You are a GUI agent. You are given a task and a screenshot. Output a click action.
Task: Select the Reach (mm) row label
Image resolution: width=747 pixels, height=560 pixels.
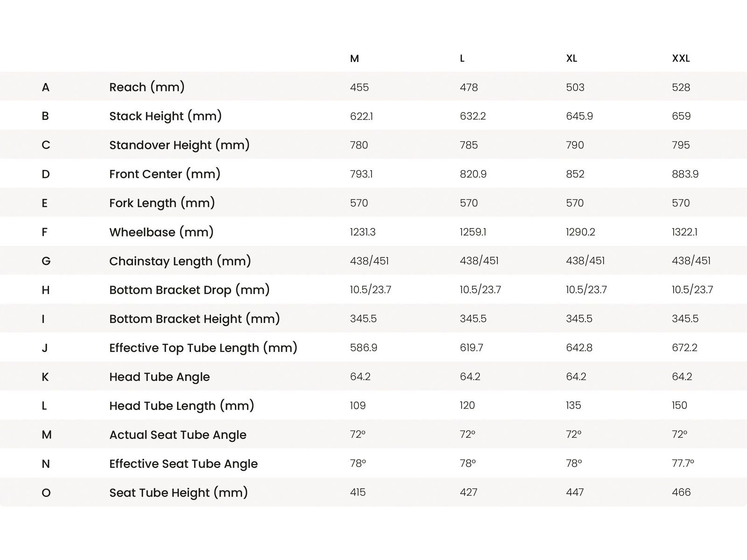(147, 87)
